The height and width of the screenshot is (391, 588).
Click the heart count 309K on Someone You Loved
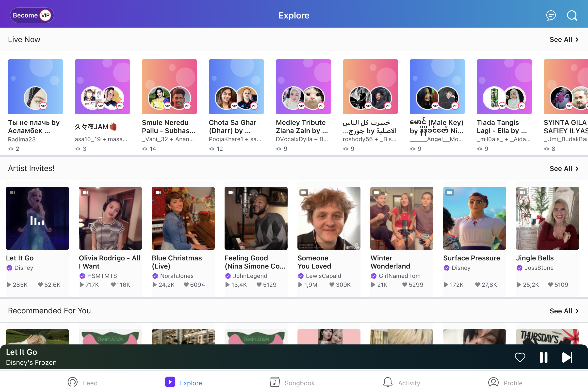(340, 285)
